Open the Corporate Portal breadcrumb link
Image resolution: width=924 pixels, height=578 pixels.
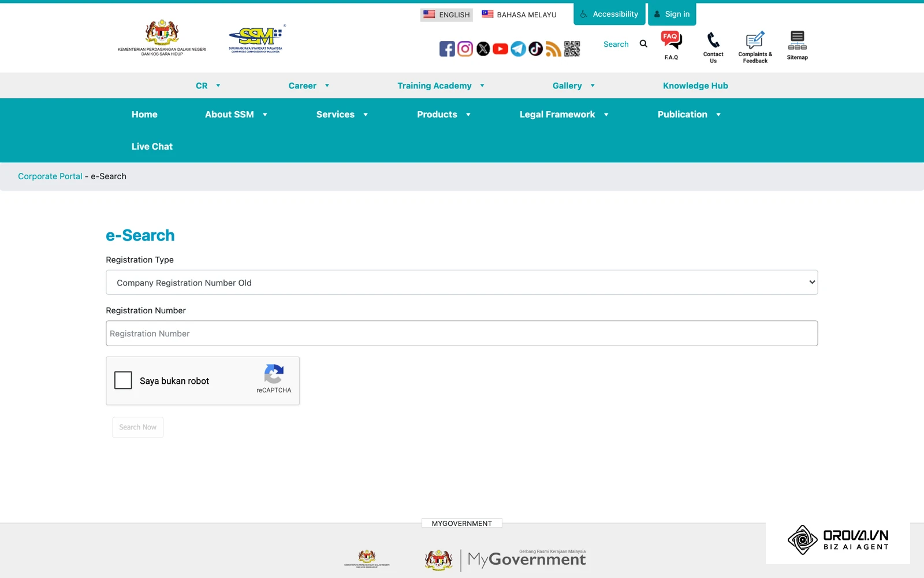[x=50, y=176]
